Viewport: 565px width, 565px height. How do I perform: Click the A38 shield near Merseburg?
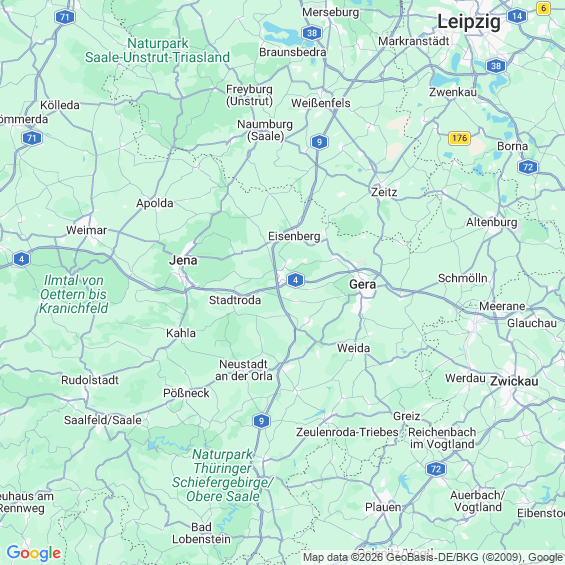pyautogui.click(x=312, y=33)
